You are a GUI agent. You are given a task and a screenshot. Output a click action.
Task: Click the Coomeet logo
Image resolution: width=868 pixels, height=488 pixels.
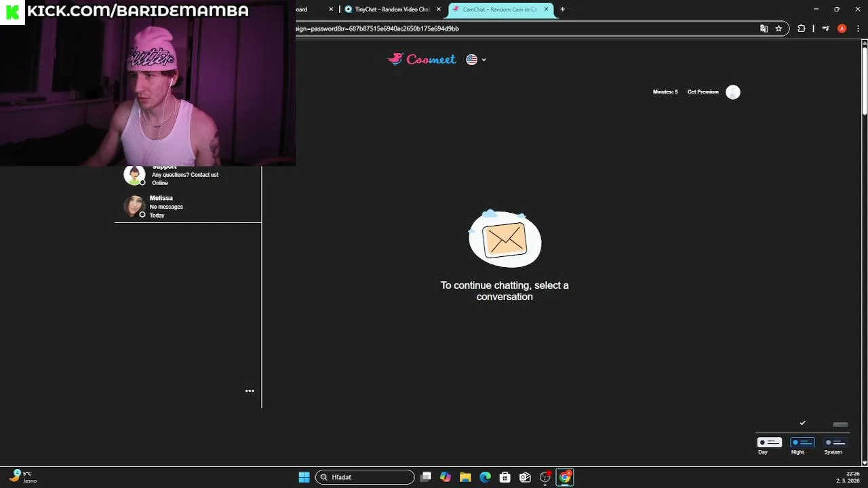coord(422,60)
